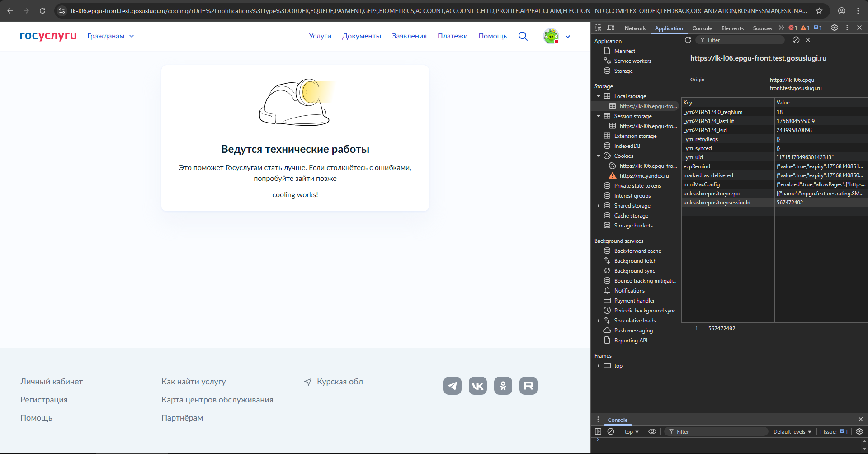
Task: Open the Документы menu item
Action: click(362, 36)
